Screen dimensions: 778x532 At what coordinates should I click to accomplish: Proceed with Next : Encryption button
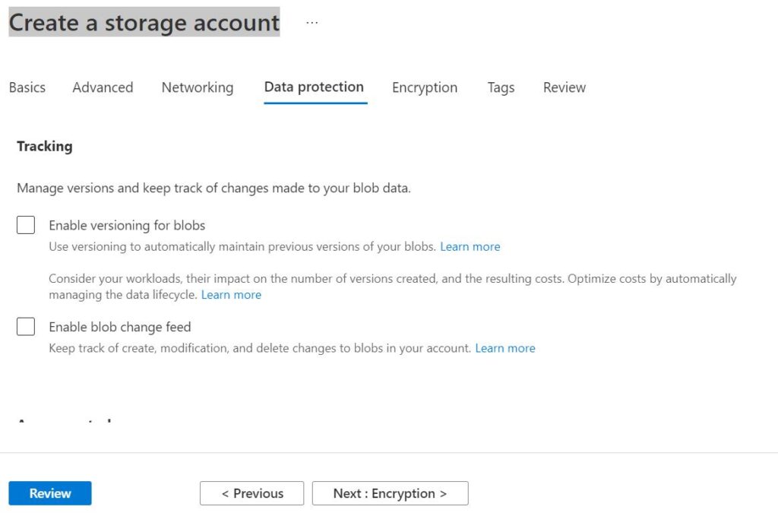pos(390,493)
